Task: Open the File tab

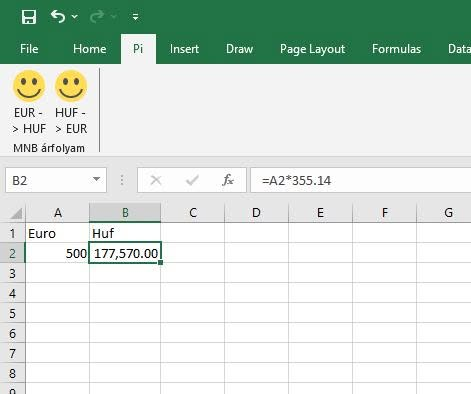Action: point(29,49)
